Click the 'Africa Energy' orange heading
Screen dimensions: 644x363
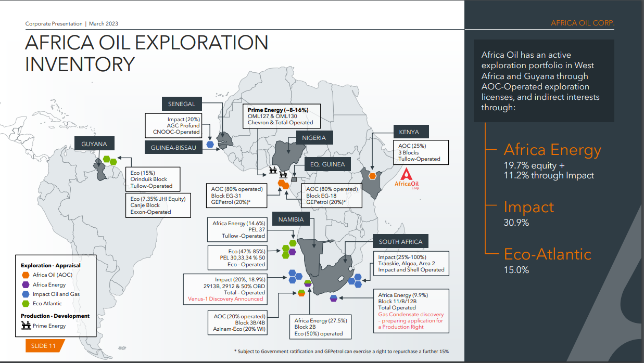(552, 150)
